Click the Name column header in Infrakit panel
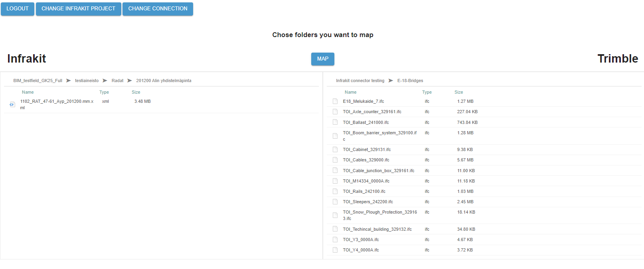The width and height of the screenshot is (644, 269). [x=28, y=92]
